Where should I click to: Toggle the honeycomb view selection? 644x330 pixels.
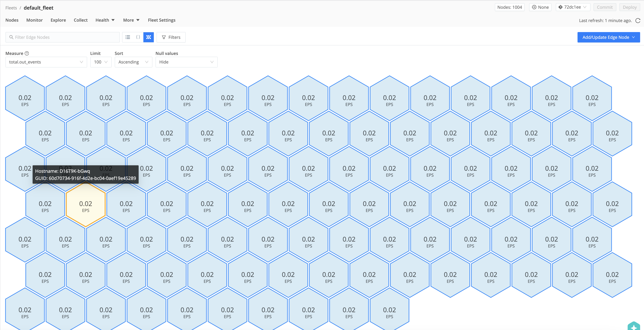tap(148, 37)
